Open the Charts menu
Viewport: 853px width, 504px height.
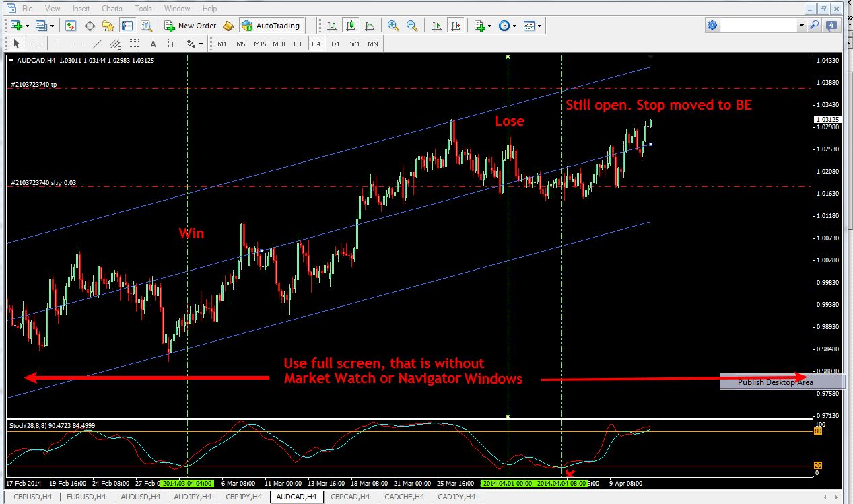(112, 9)
